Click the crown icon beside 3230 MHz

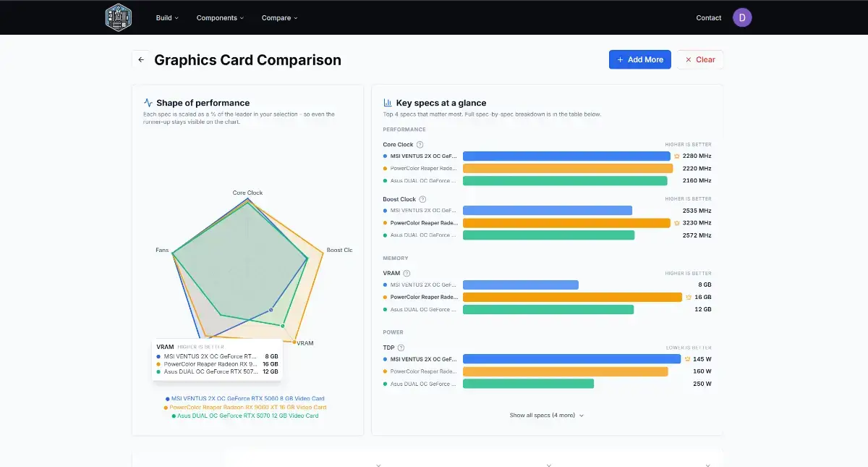677,223
